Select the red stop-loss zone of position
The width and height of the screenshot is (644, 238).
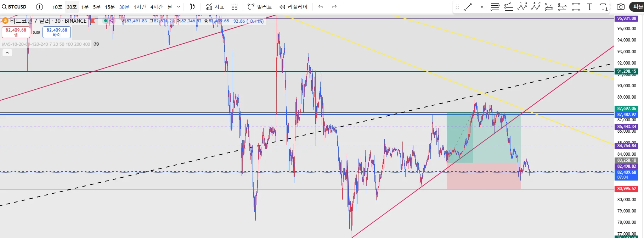click(484, 176)
